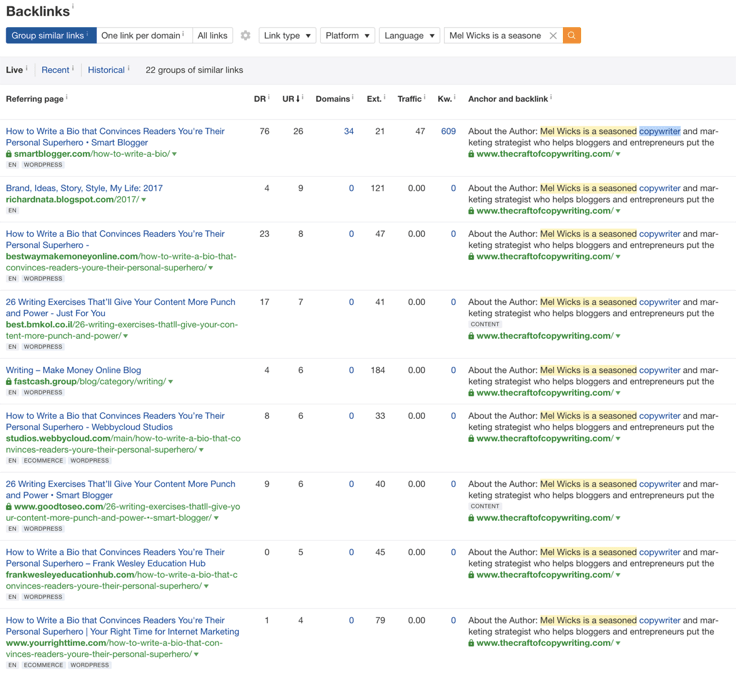Clear the search field with X icon
The height and width of the screenshot is (673, 736).
(553, 36)
